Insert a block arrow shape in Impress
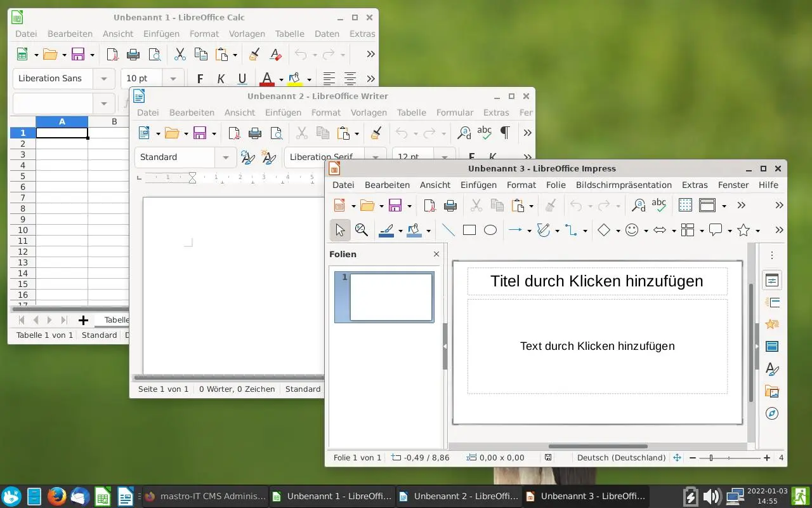Image resolution: width=812 pixels, height=508 pixels. point(660,231)
